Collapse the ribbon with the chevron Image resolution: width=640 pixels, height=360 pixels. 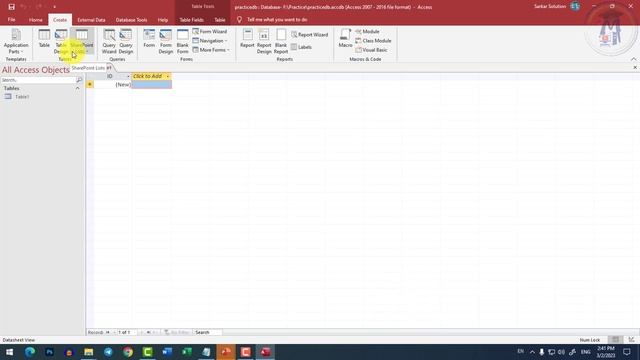[633, 59]
